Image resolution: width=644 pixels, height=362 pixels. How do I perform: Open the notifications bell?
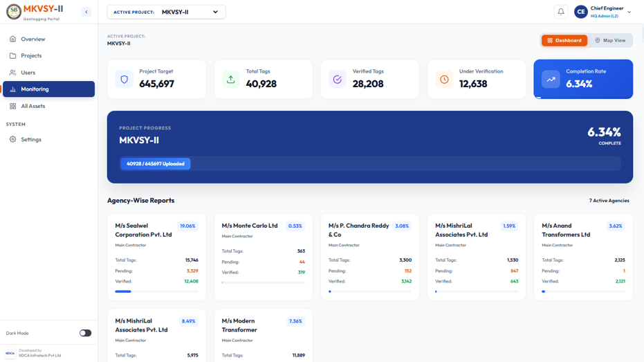pyautogui.click(x=560, y=12)
